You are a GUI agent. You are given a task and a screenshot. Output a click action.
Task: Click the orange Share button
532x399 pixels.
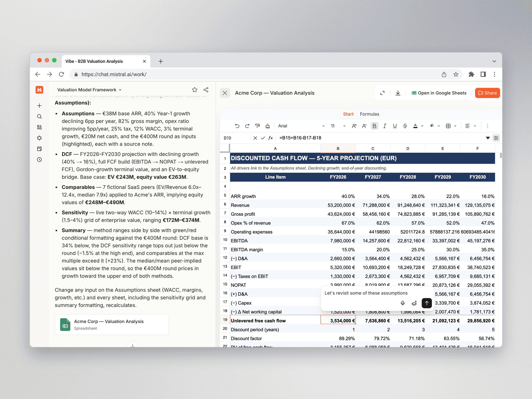click(487, 93)
